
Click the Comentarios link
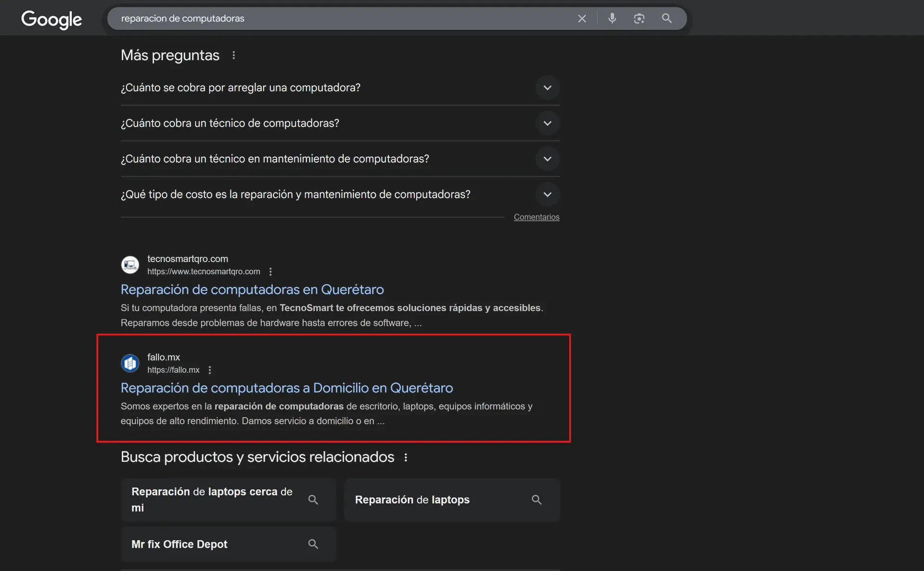(537, 217)
